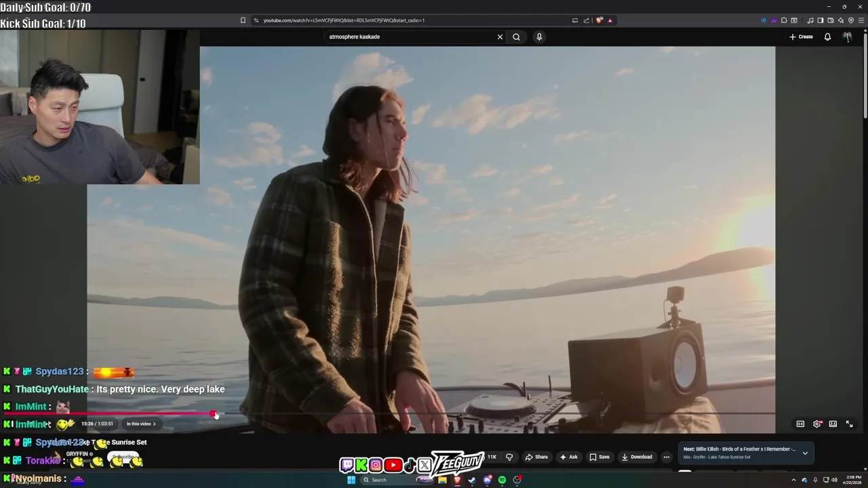868x488 pixels.
Task: Open the Brave browser taskbar icon
Action: [457, 480]
